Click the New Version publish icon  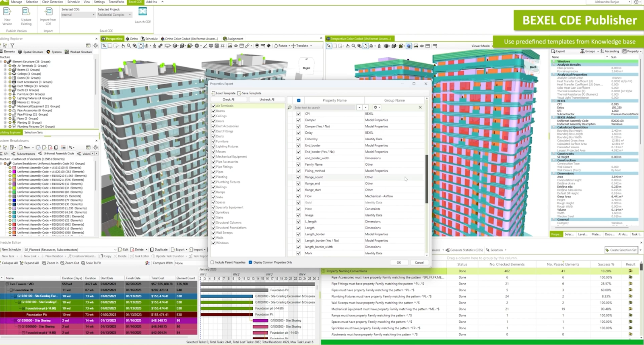[x=7, y=12]
